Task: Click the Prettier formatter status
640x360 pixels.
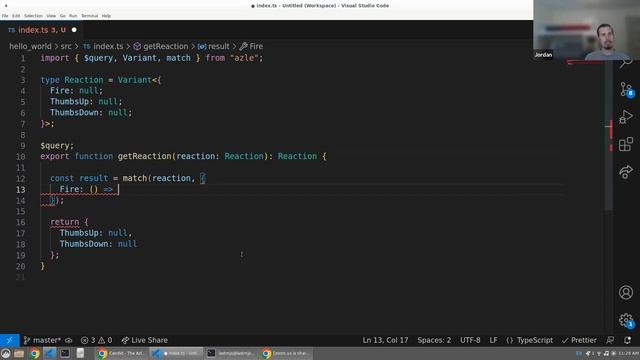Action: point(579,340)
